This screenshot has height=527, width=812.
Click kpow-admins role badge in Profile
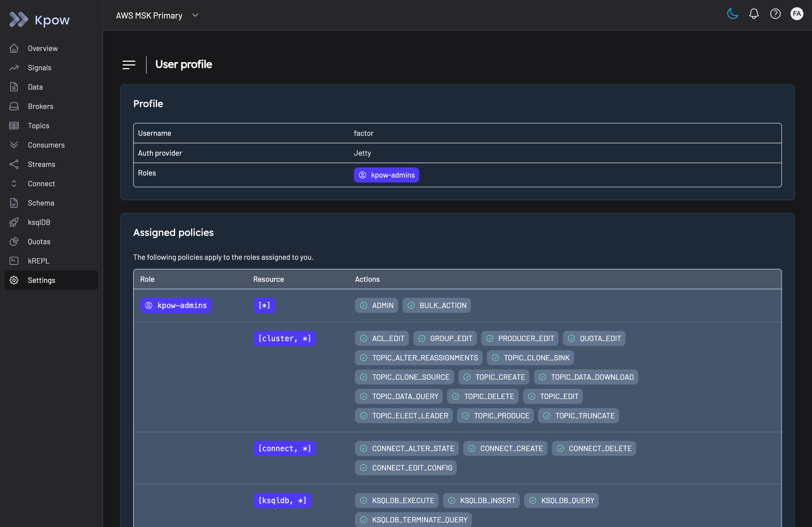click(x=386, y=175)
